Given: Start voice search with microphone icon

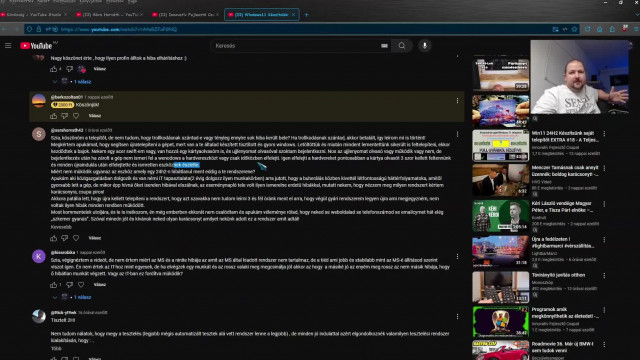Looking at the screenshot, I should 424,46.
